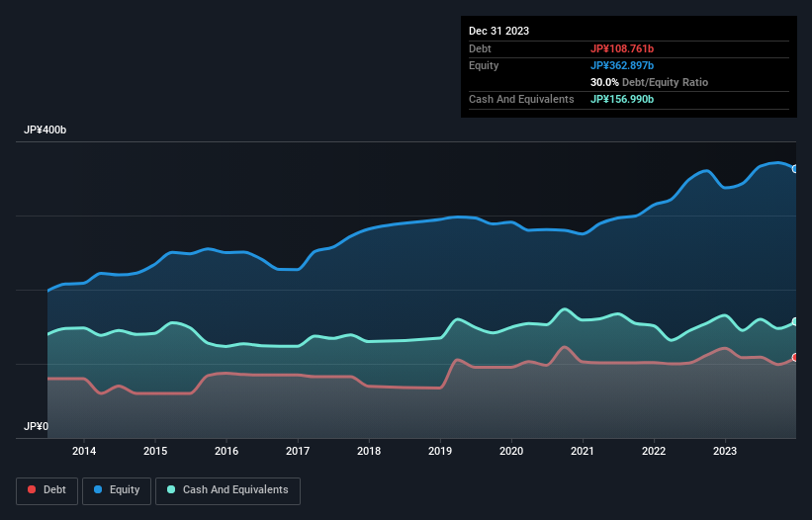Click the tooltip Debt row label
This screenshot has width=812, height=520.
pos(480,48)
